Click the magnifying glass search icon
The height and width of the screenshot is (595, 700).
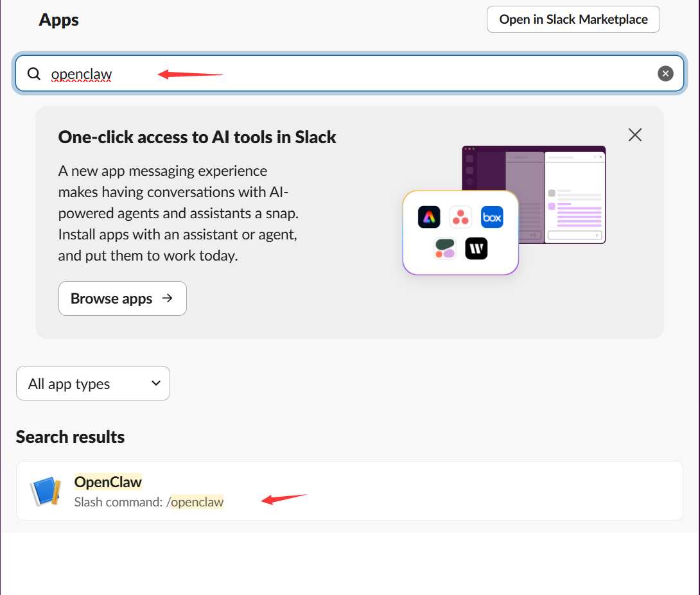tap(34, 74)
